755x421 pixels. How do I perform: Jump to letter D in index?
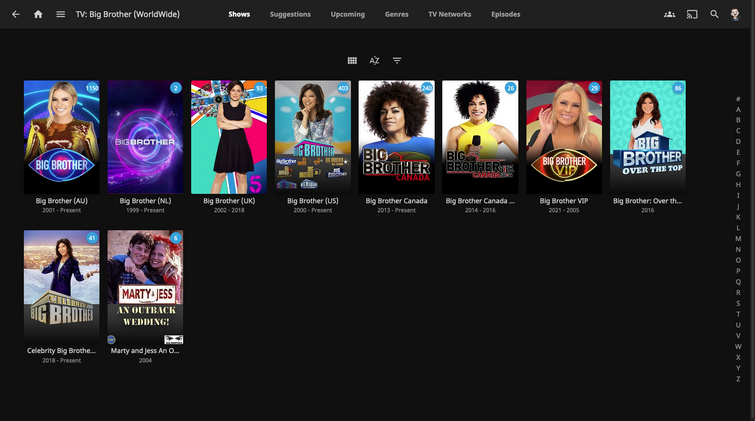(x=738, y=142)
